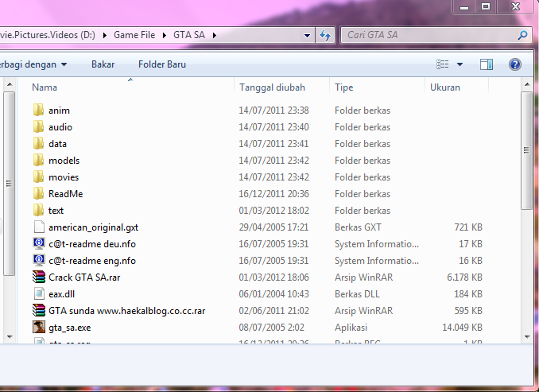
Task: Click the movies folder icon
Action: coord(38,177)
